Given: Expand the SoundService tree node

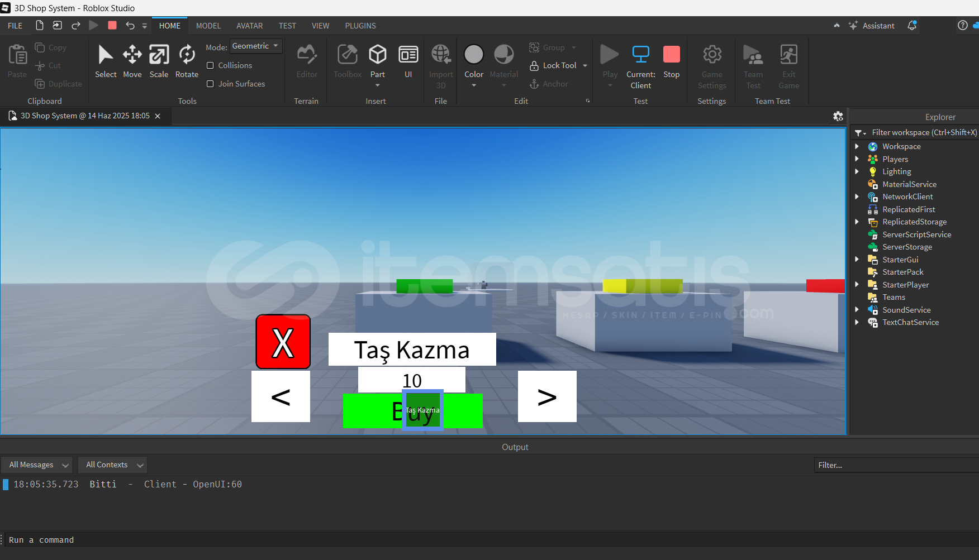Looking at the screenshot, I should (x=857, y=310).
